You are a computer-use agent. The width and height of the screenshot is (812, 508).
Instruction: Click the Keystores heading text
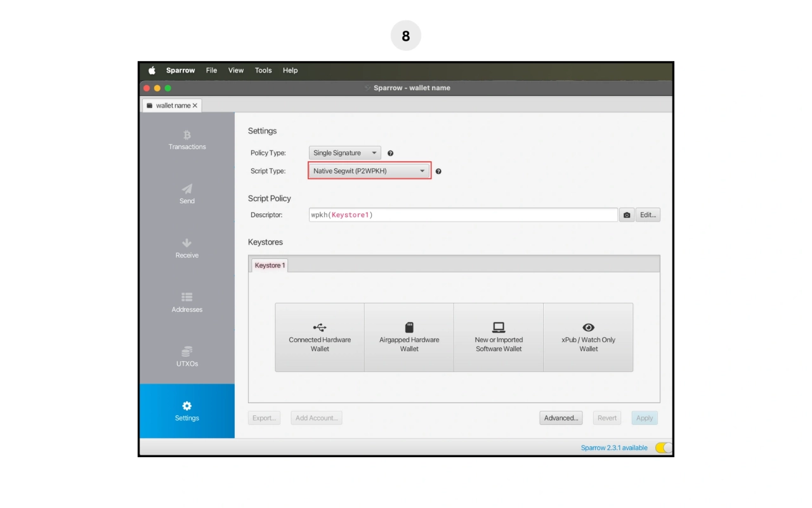coord(265,242)
